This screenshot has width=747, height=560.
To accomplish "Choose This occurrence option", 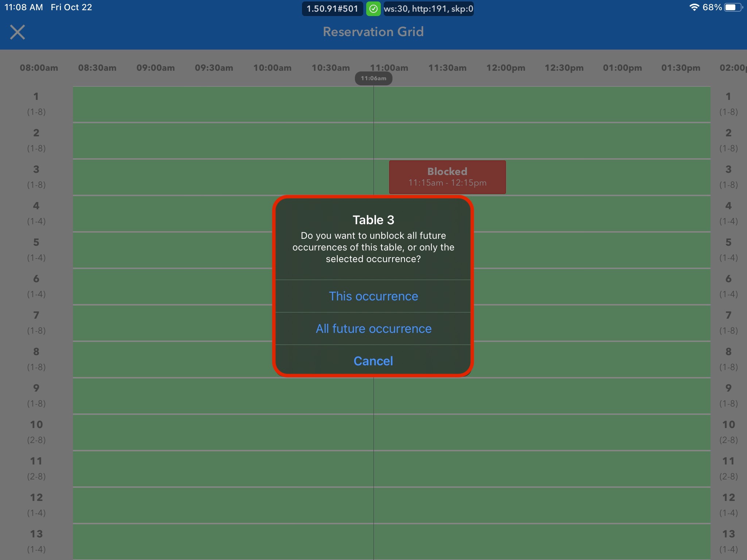I will coord(373,296).
